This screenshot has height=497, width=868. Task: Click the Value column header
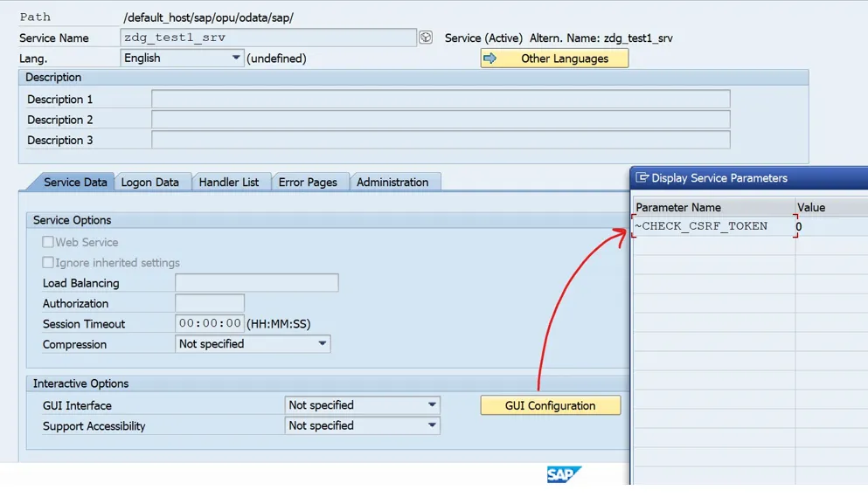point(832,207)
